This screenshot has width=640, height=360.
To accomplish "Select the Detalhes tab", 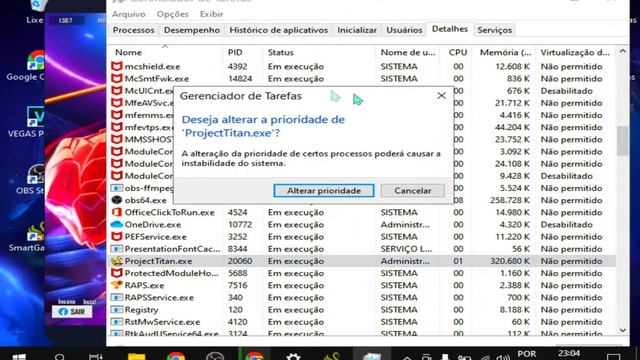I will click(450, 29).
